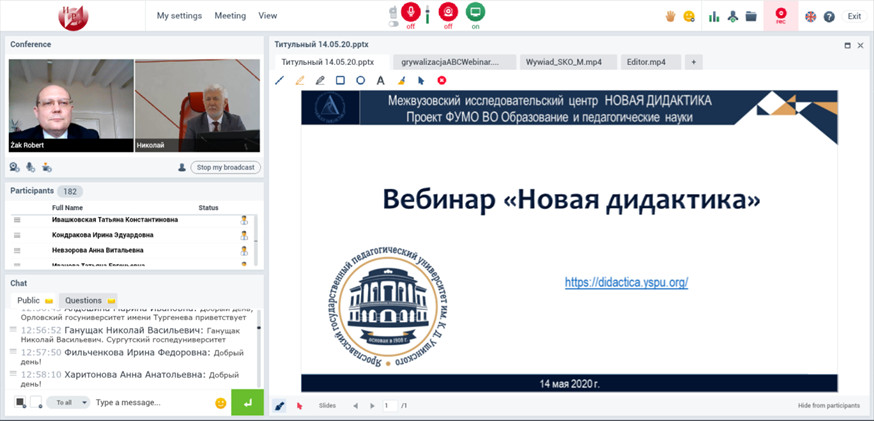Click Stop my broadcast button

(225, 167)
